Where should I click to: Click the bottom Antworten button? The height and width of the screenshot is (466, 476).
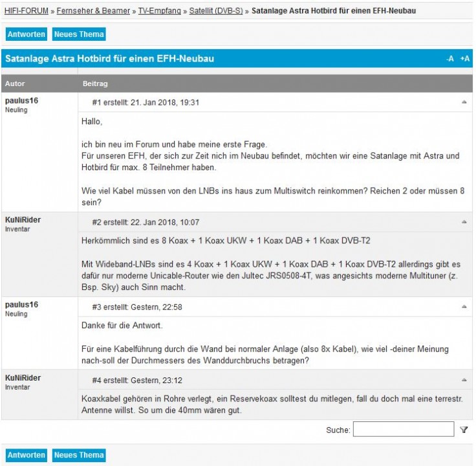[x=27, y=455]
